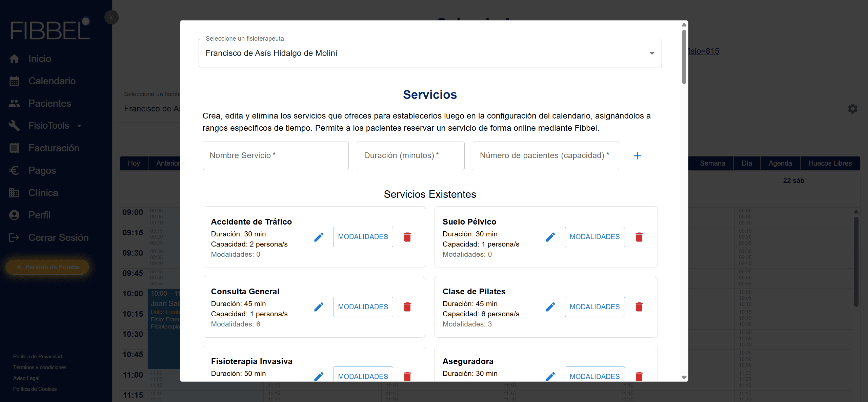The height and width of the screenshot is (402, 868).
Task: Open the calendar settings gear icon
Action: click(x=852, y=109)
